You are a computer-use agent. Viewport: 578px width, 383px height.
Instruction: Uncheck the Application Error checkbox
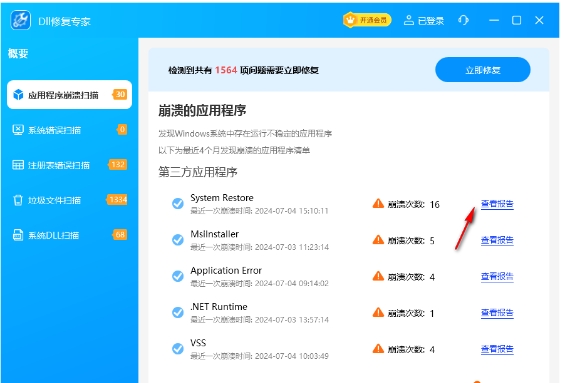[x=178, y=276]
